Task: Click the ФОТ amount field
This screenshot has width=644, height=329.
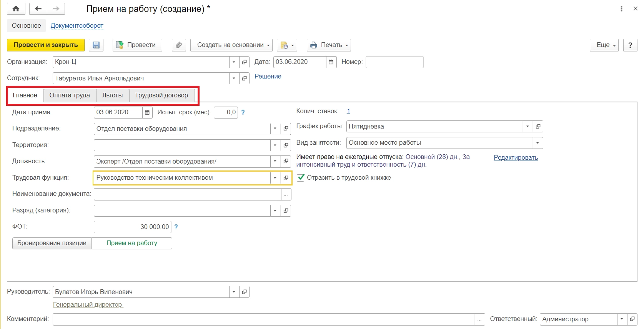Action: [132, 227]
